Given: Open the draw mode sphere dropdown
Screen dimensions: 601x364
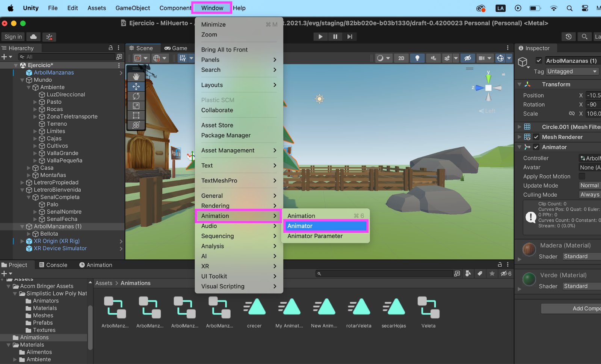Looking at the screenshot, I should [x=384, y=58].
